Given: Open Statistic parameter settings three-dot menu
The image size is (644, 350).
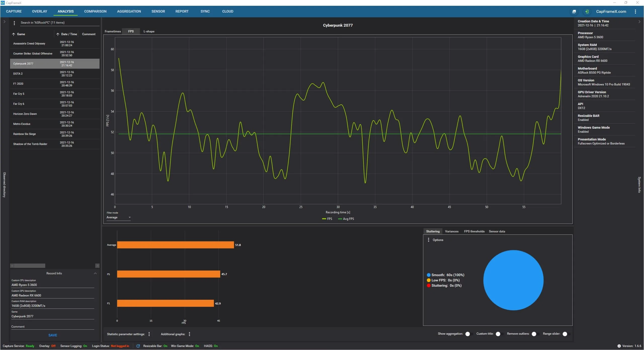Looking at the screenshot, I should pyautogui.click(x=149, y=334).
